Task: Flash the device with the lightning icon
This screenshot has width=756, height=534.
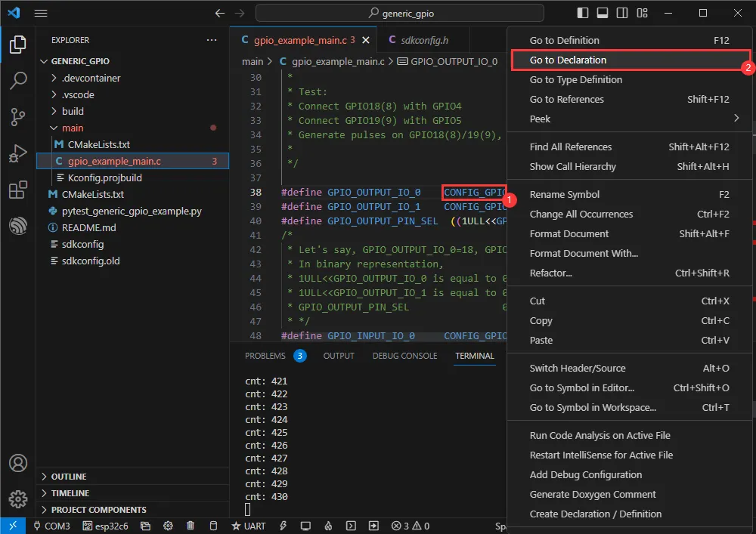Action: (283, 525)
